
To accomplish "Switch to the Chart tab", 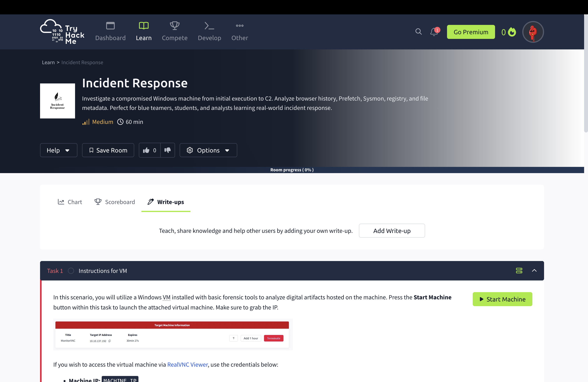I will 70,202.
